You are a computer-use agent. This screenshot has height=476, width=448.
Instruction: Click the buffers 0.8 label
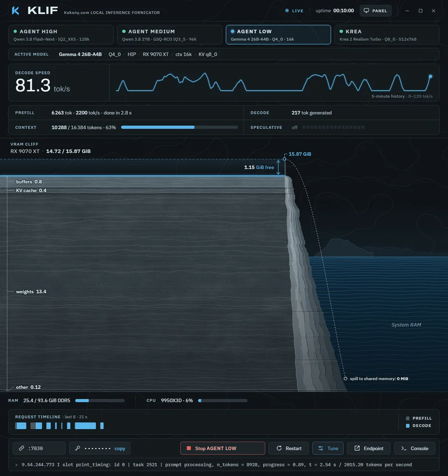29,182
